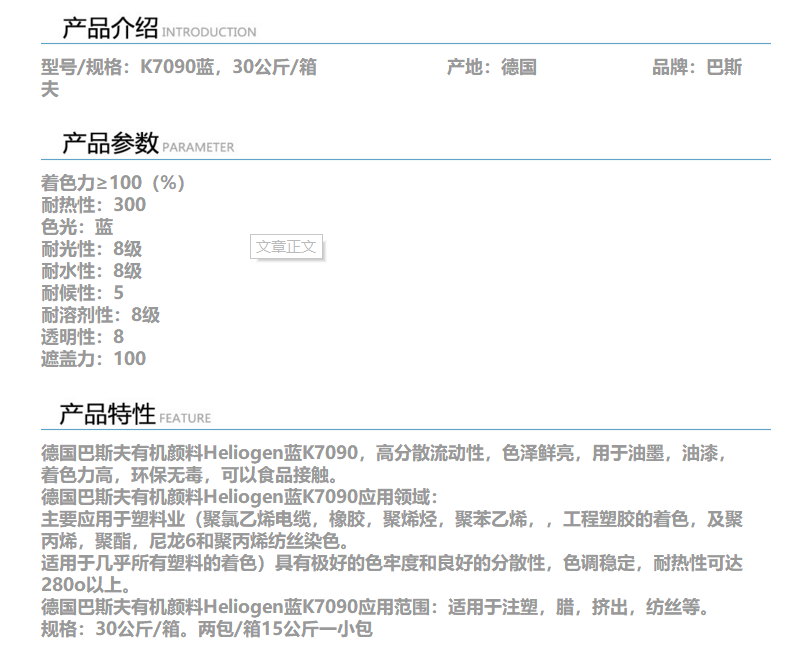Viewport: 788px width, 652px height.
Task: Click the 品牌：巴斯夫 text
Action: tap(697, 68)
